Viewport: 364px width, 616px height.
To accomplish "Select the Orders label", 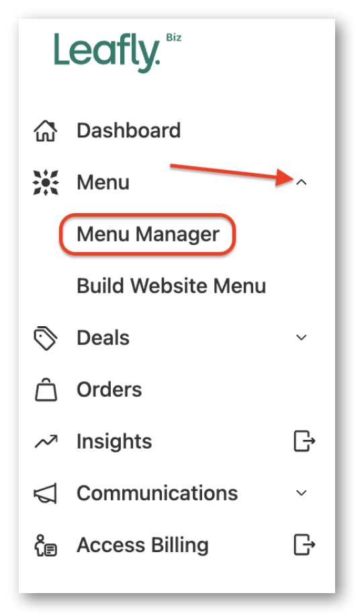I will [x=109, y=389].
